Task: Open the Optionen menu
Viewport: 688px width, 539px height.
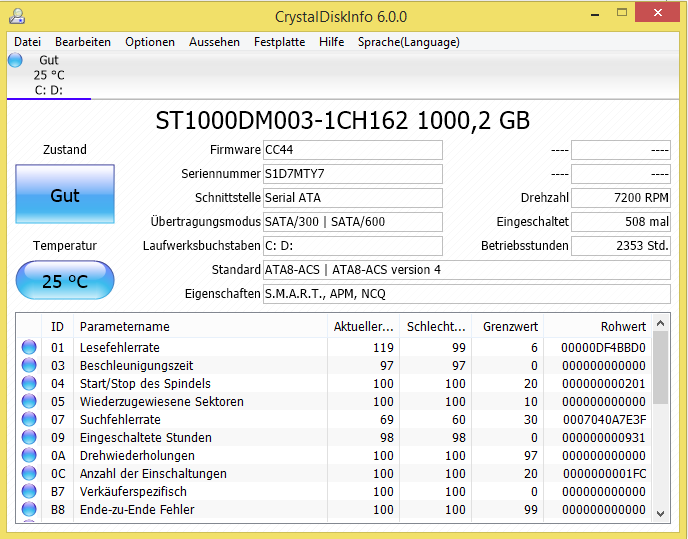Action: point(150,42)
